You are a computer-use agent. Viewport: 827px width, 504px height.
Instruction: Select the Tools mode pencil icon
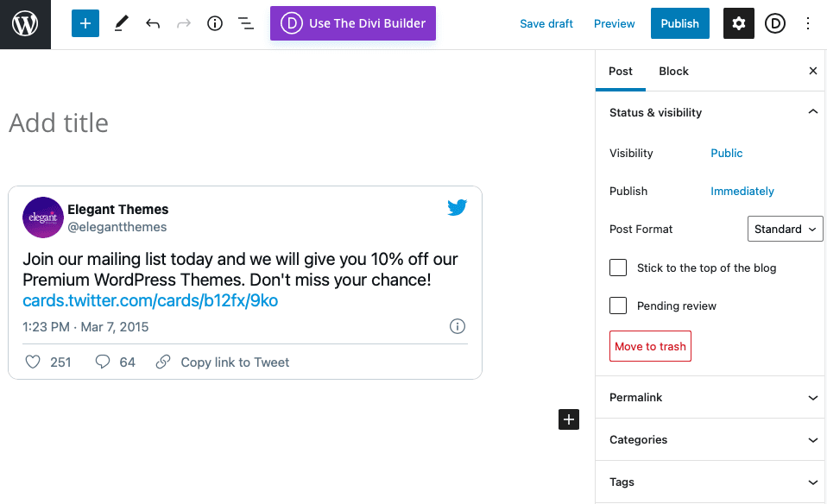[121, 23]
